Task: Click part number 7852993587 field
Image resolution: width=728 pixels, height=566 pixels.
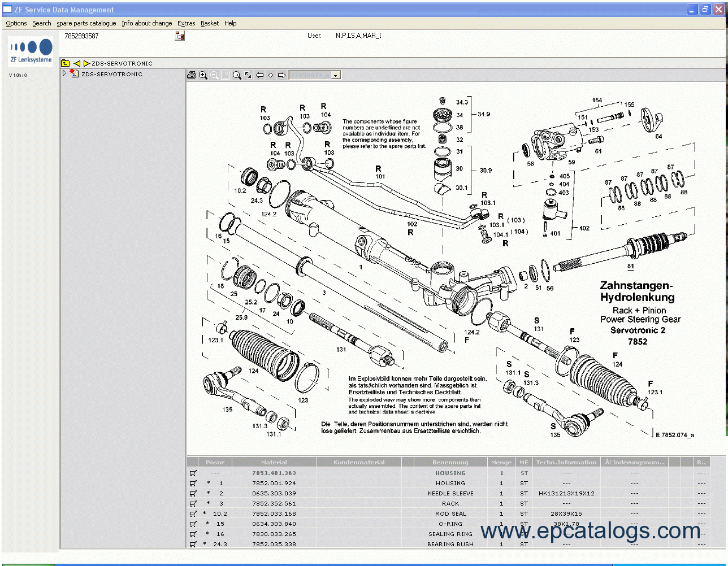Action: 81,36
